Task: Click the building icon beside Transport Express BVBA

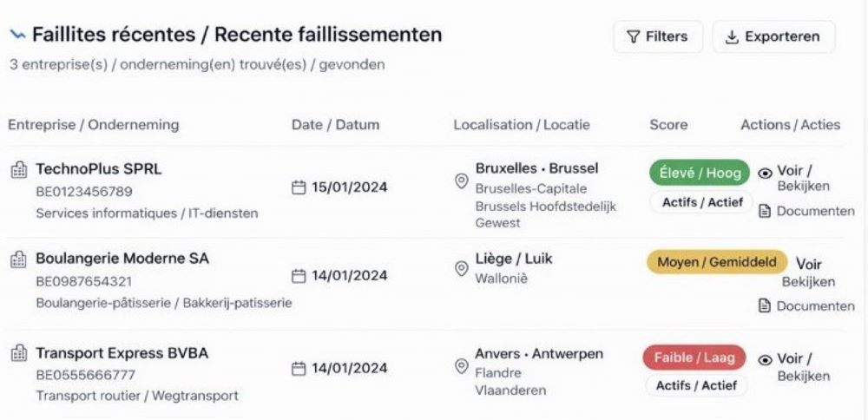Action: point(18,354)
